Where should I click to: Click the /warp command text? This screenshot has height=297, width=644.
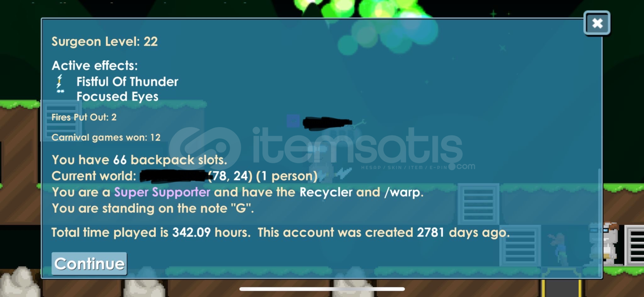click(x=404, y=192)
